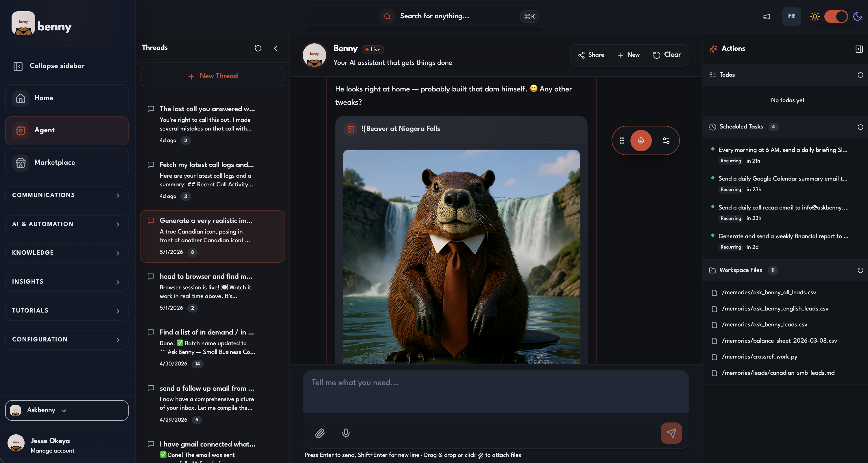This screenshot has height=463, width=868.
Task: Open the Askbenny workspace dropdown
Action: pyautogui.click(x=67, y=410)
